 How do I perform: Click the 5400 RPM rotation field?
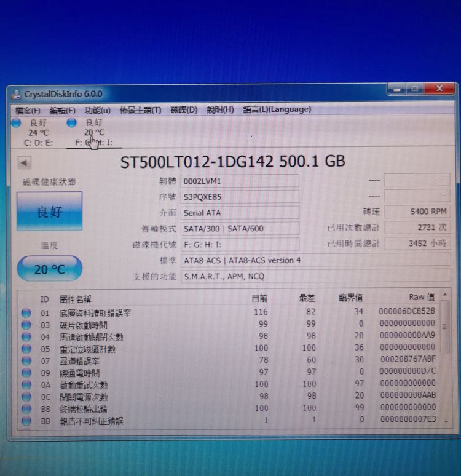(x=417, y=212)
